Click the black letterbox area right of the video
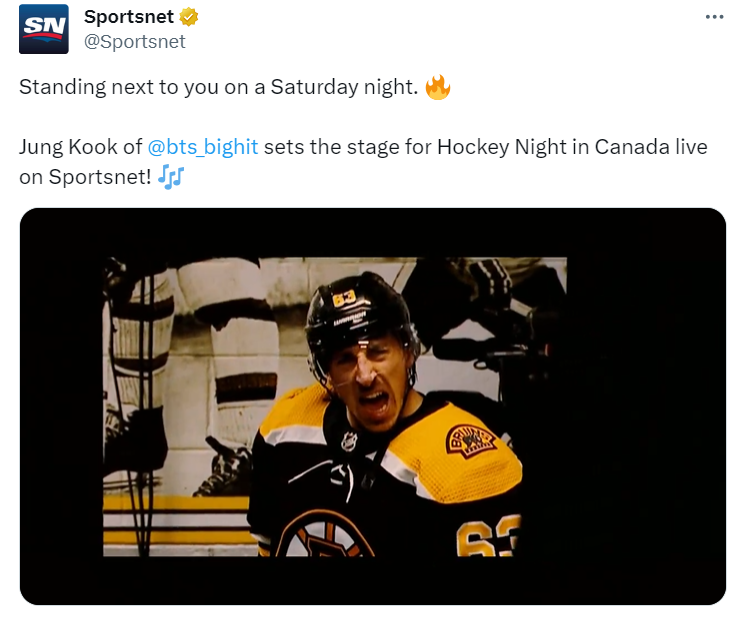The width and height of the screenshot is (746, 623). (x=645, y=400)
